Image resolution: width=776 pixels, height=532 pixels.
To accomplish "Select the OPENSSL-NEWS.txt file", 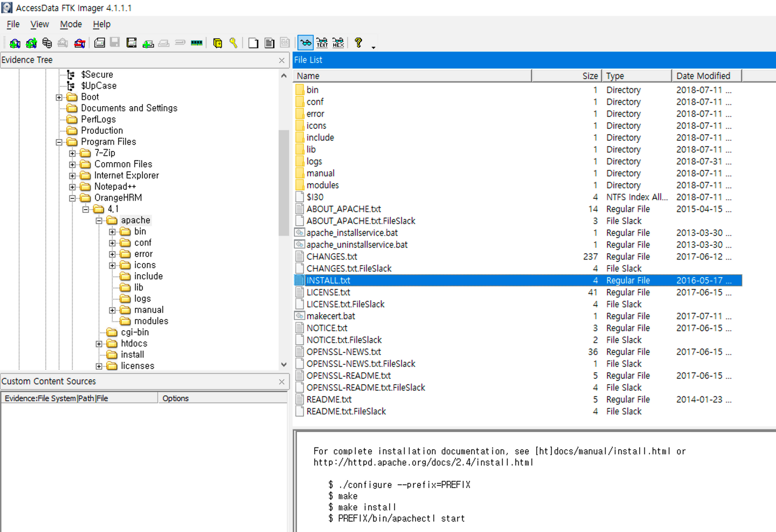I will coord(344,352).
